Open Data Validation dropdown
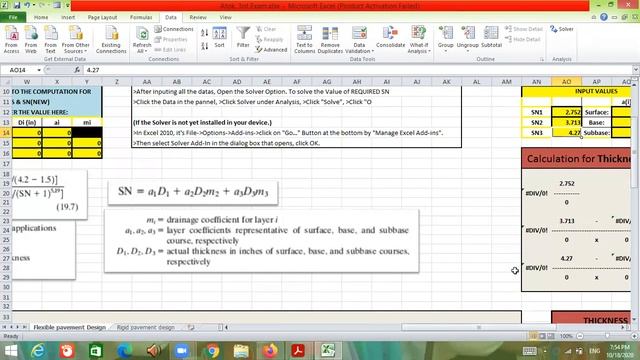This screenshot has width=640, height=360. point(359,39)
